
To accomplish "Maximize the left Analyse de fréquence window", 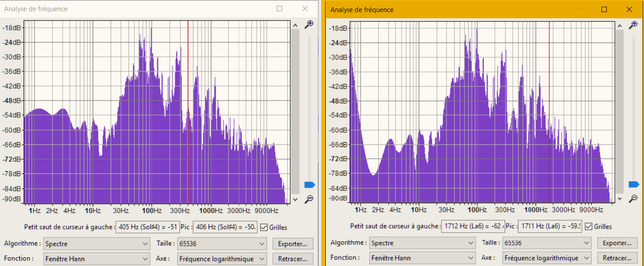I will click(279, 8).
